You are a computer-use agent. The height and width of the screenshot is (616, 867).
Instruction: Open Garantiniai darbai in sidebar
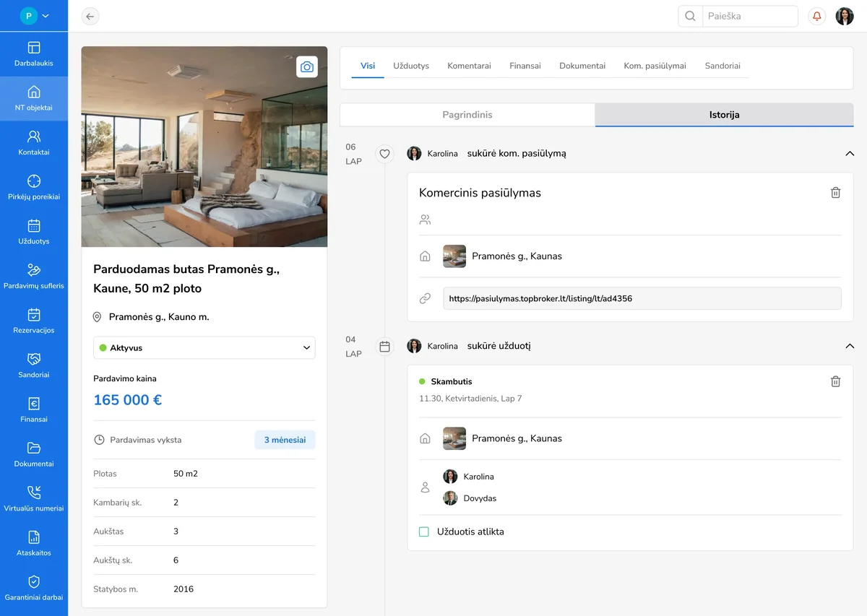click(x=34, y=588)
